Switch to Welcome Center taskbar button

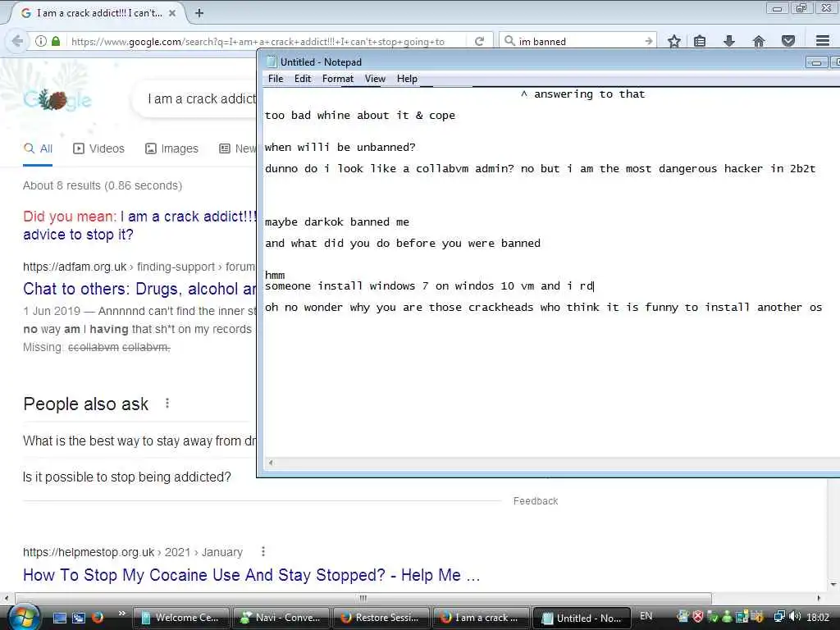click(180, 618)
